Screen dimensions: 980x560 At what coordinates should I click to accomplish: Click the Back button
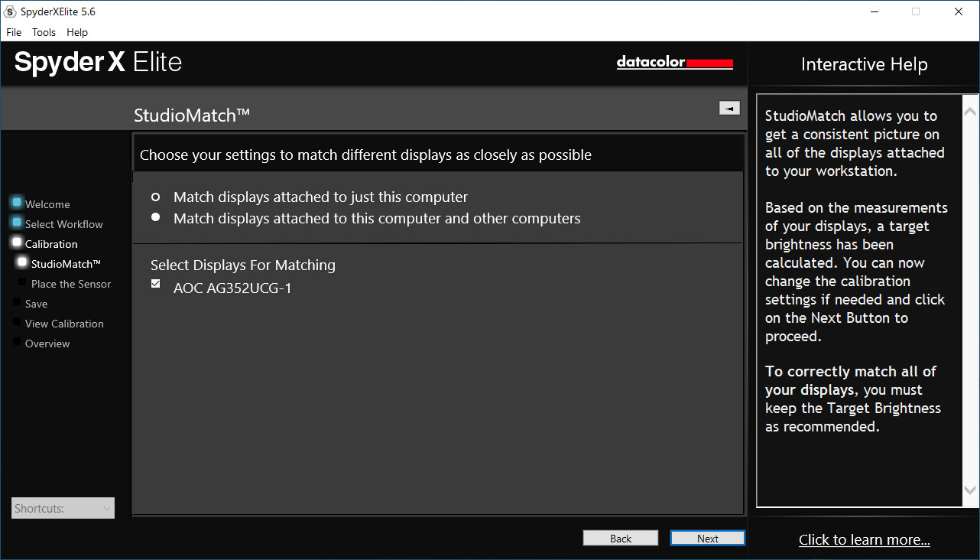point(621,539)
